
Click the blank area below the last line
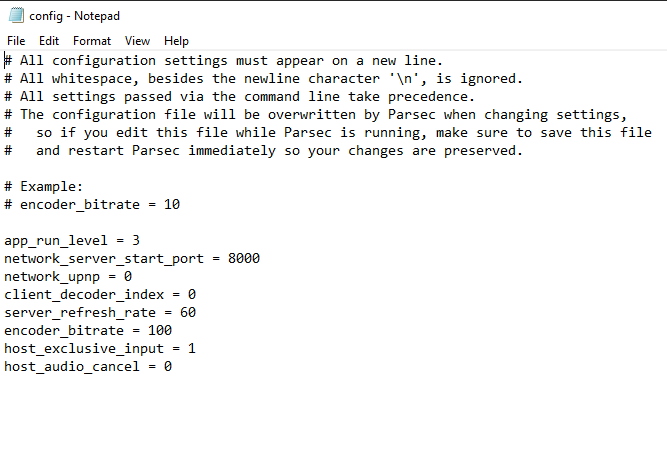click(334, 415)
